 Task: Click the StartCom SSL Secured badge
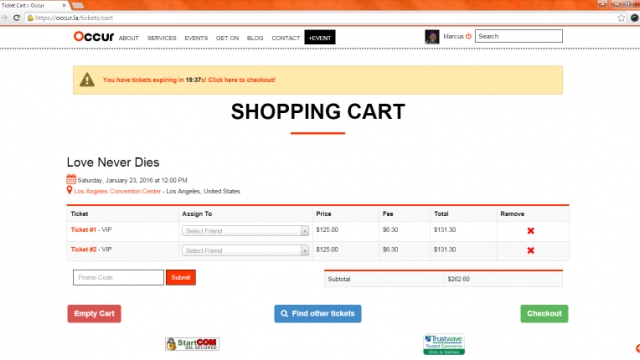192,344
